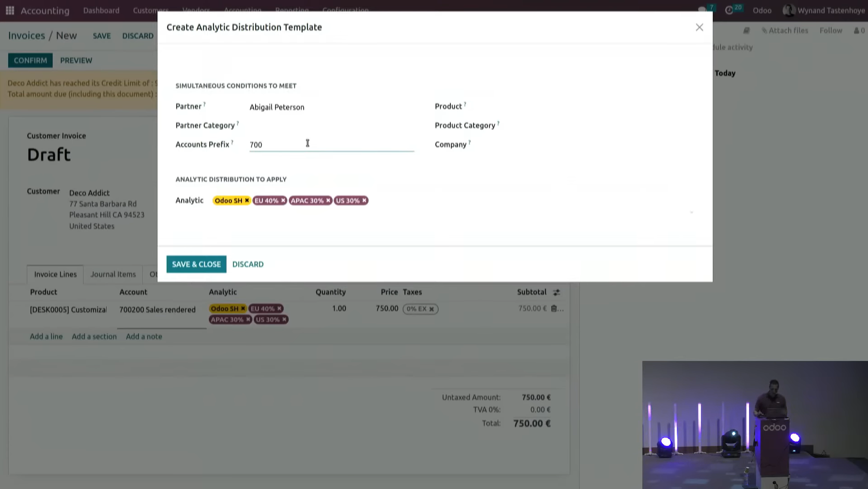Click the Follow button in chatter
Screen dimensions: 868x489
coord(831,30)
